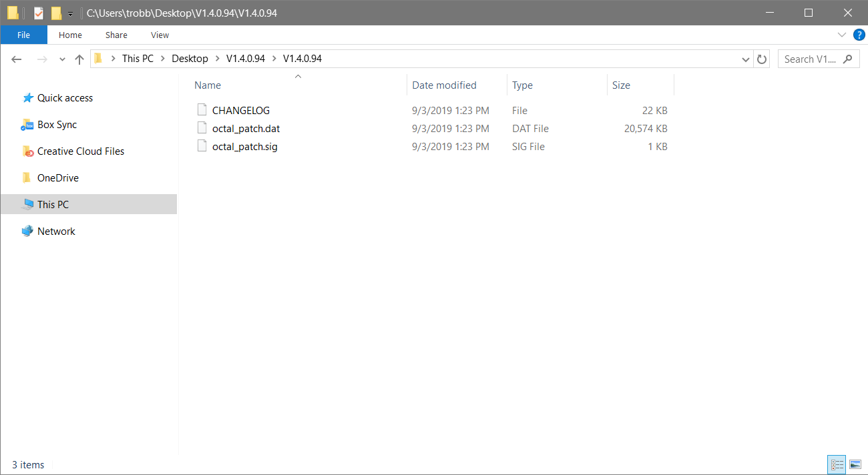868x475 pixels.
Task: Go to Desktop in the breadcrumb path
Action: click(190, 59)
